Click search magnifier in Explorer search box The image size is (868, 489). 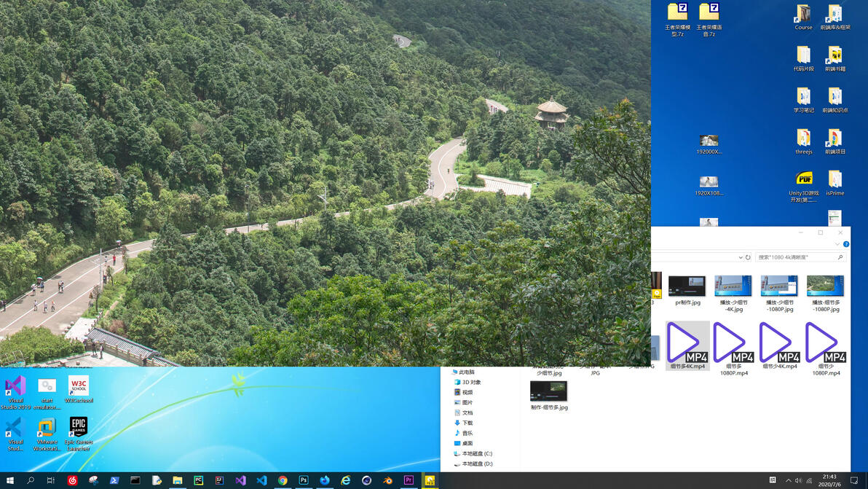click(840, 257)
